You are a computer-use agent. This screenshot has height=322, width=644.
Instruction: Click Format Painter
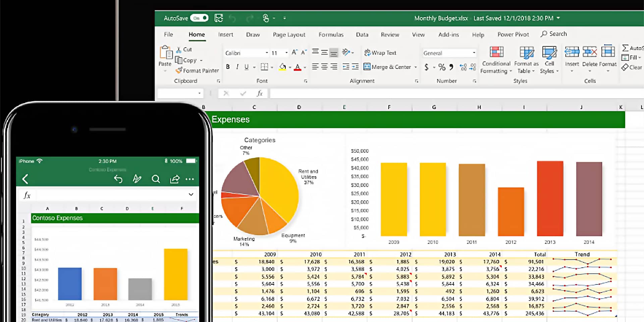pos(197,70)
